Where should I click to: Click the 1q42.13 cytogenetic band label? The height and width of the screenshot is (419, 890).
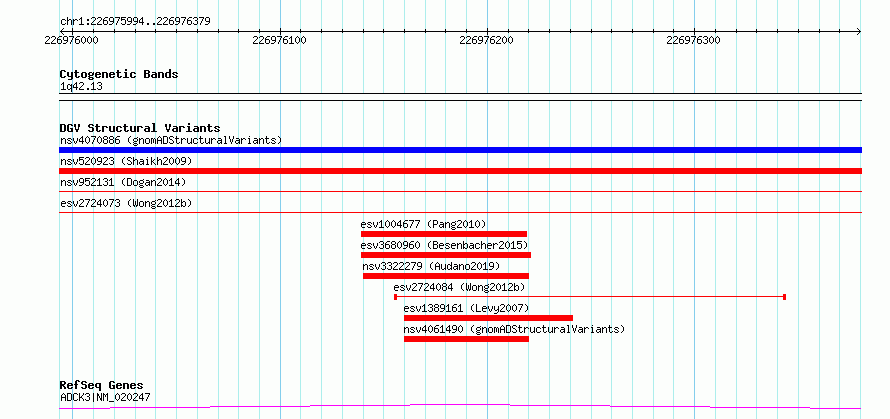(x=81, y=86)
